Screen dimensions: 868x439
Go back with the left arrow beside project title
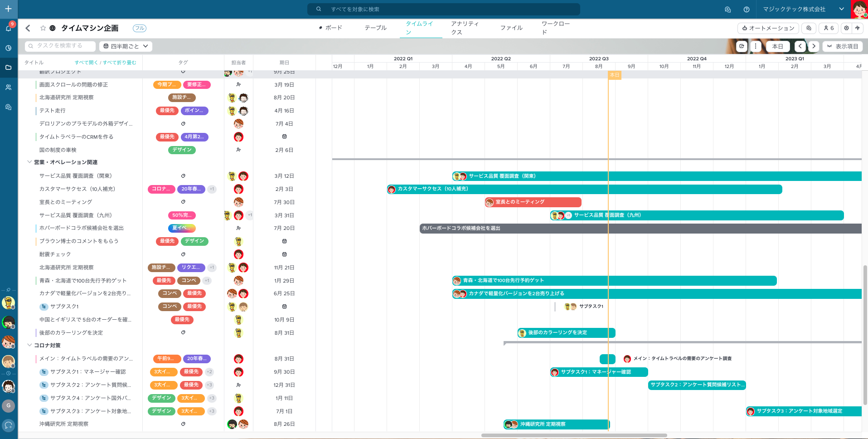(28, 28)
